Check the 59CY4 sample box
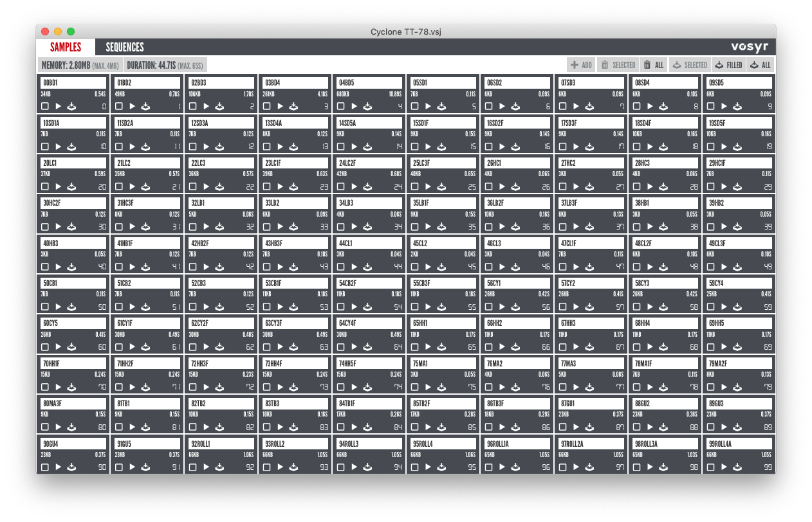 (711, 307)
